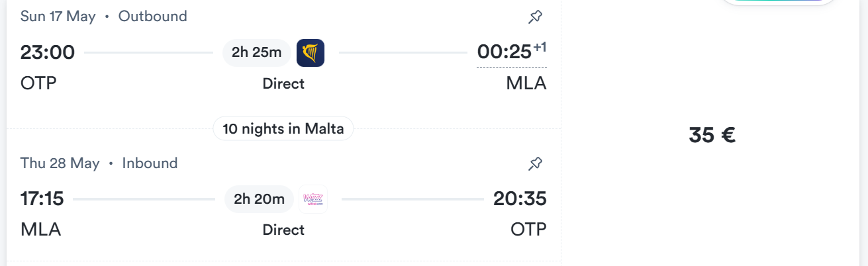Click the 20:35 inbound arrival time

tap(520, 199)
